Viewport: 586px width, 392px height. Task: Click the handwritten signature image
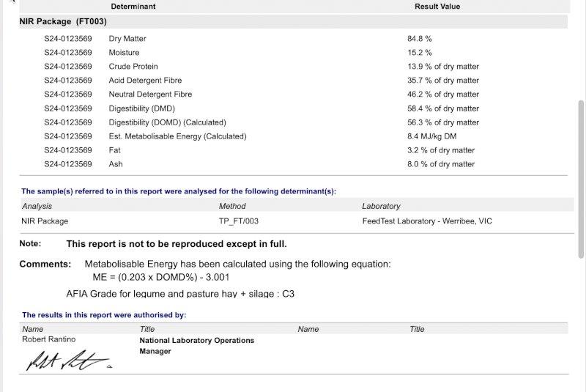pyautogui.click(x=69, y=360)
